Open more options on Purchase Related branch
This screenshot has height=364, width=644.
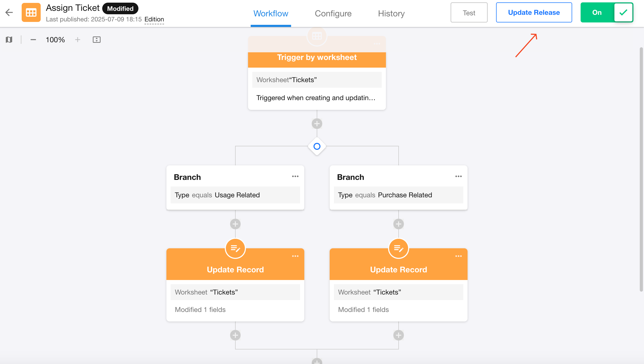(x=458, y=176)
